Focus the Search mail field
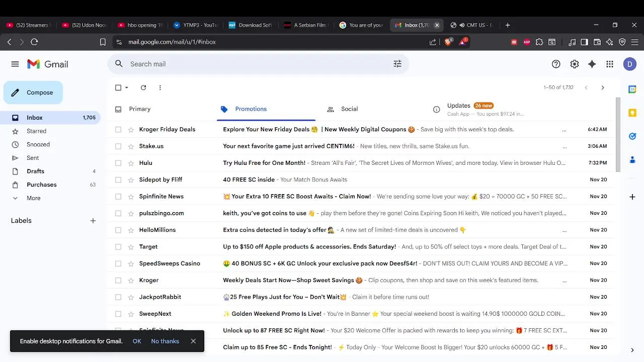Image resolution: width=644 pixels, height=362 pixels. point(258,64)
